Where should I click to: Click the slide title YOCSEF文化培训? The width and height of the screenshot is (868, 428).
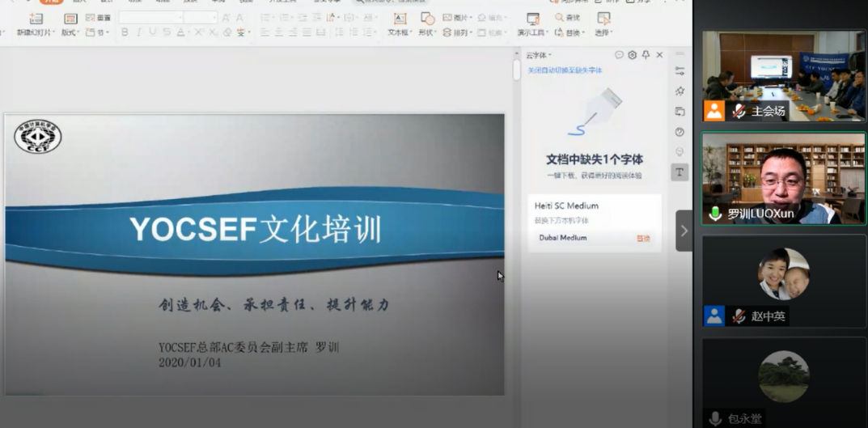255,231
